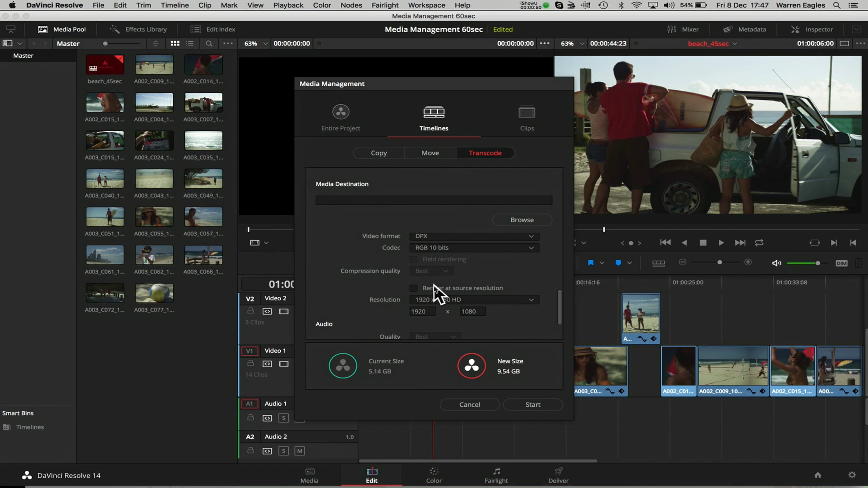This screenshot has height=488, width=868.
Task: Open the Codec dropdown
Action: (474, 248)
